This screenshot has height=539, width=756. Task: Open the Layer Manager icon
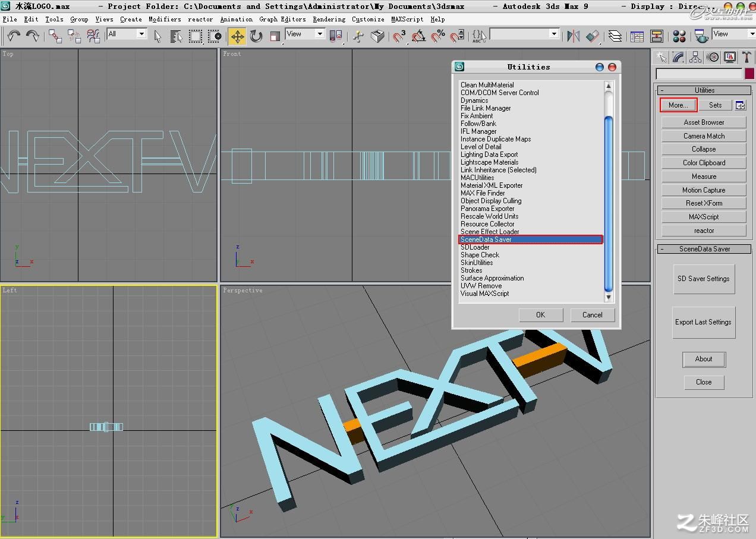coord(615,36)
